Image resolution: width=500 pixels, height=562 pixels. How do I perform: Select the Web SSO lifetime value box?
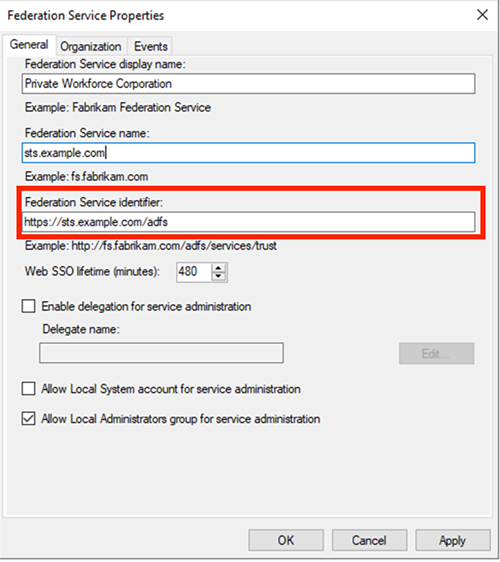pyautogui.click(x=194, y=272)
